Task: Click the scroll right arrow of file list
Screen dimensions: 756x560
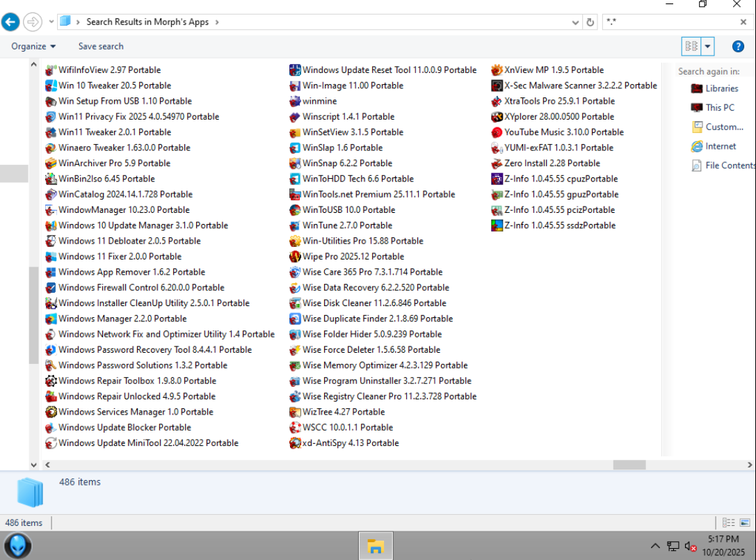Action: click(749, 465)
